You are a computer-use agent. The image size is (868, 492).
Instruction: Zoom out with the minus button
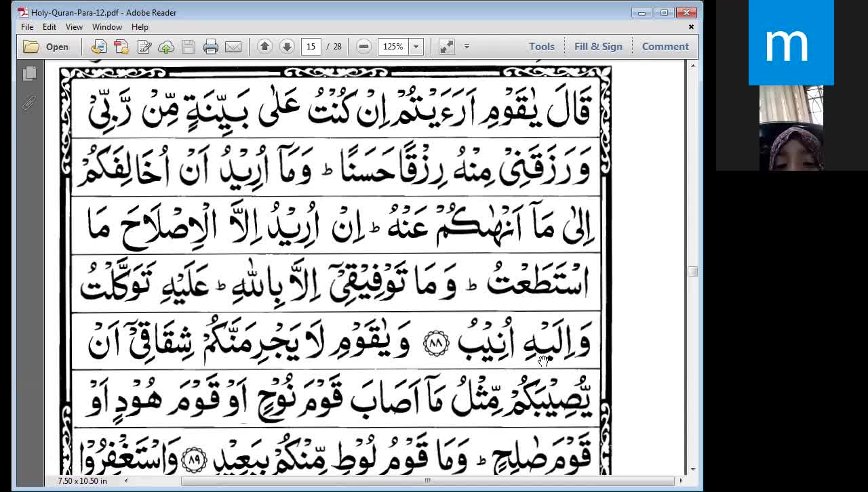click(x=363, y=47)
